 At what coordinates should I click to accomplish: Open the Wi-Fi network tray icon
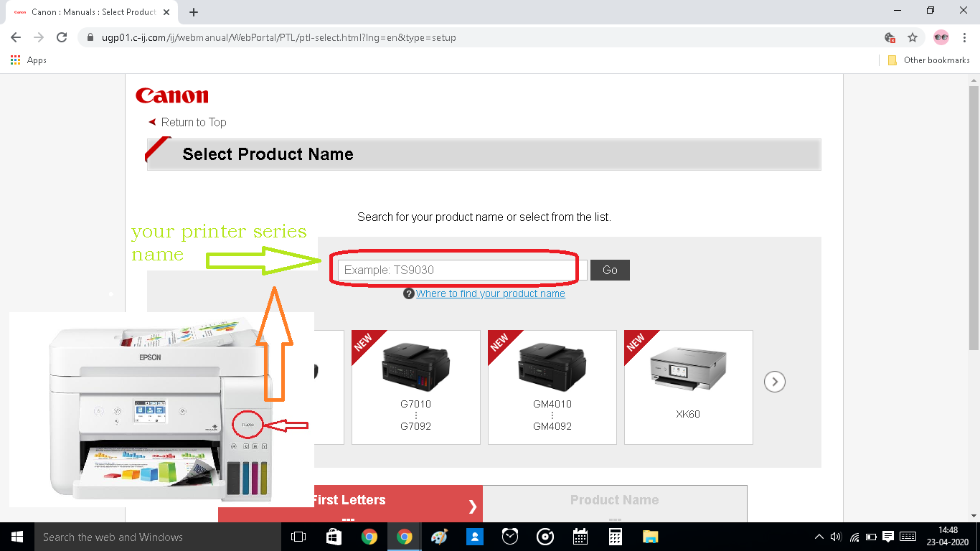pos(854,537)
